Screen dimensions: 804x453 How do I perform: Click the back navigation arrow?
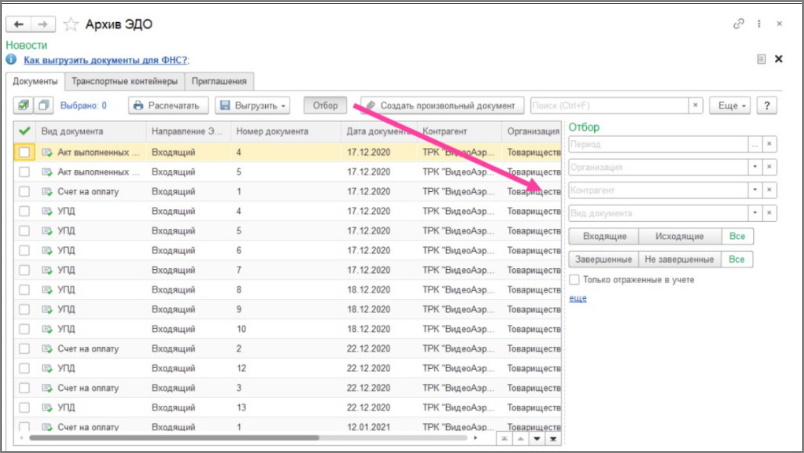[18, 24]
